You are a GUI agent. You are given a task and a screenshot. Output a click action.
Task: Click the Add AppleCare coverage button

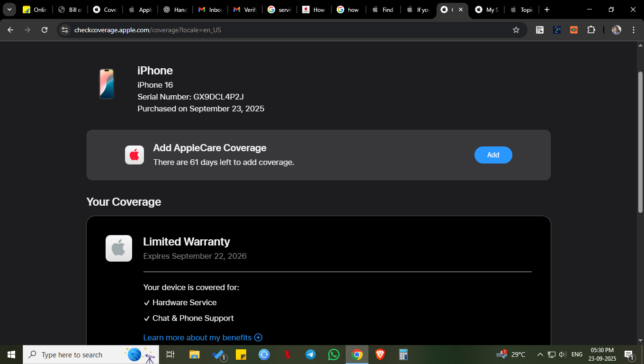pos(493,155)
